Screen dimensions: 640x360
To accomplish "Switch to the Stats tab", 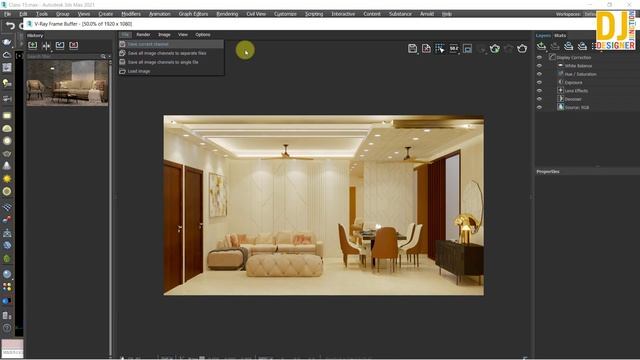I will point(560,36).
